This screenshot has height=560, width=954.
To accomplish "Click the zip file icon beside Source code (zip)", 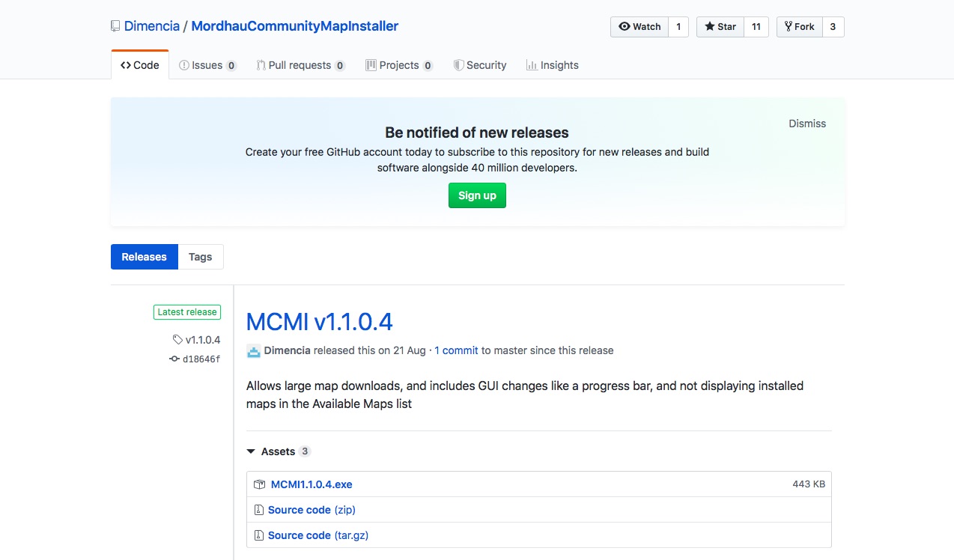I will point(259,510).
